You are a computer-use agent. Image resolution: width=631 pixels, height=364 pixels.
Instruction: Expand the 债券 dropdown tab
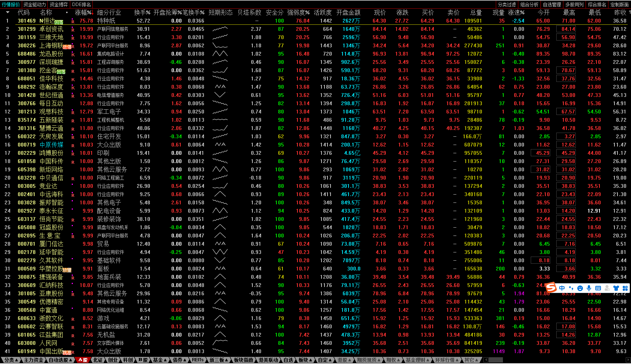tap(180, 360)
